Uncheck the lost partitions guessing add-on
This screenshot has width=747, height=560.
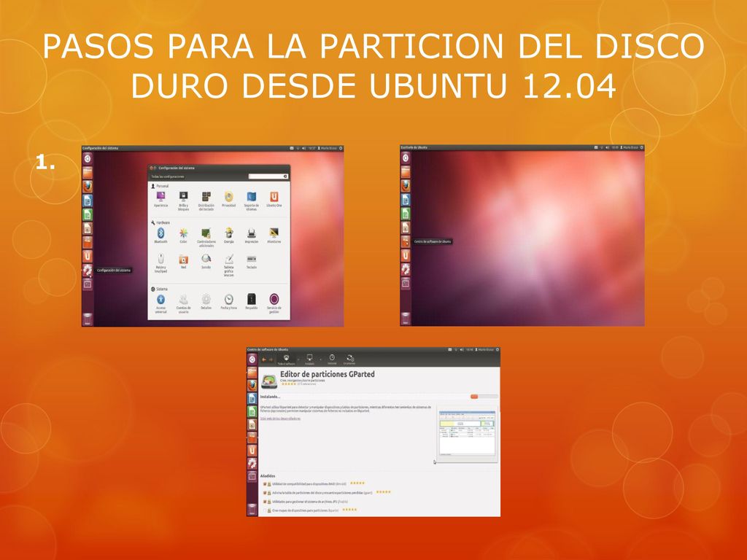[x=265, y=493]
